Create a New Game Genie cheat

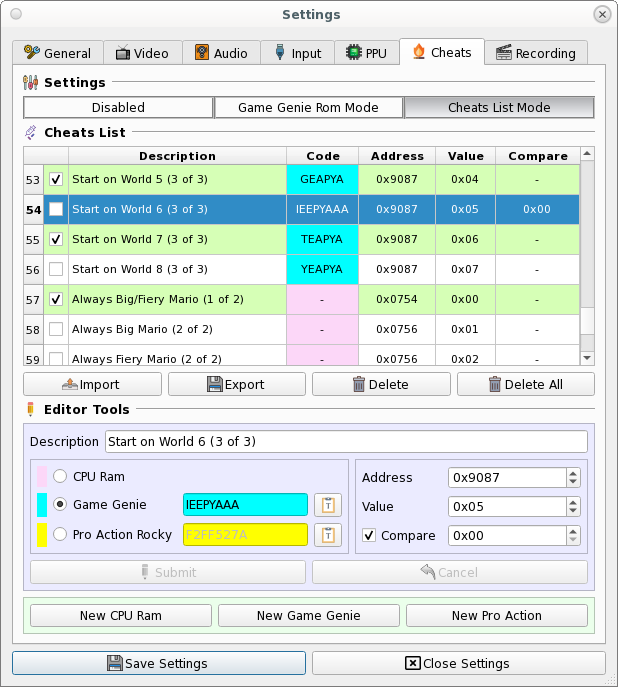(x=309, y=616)
